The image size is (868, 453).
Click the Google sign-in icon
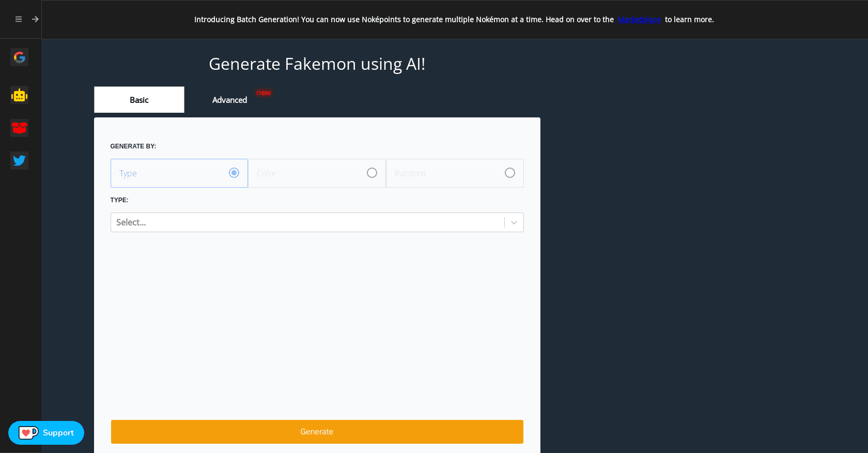tap(20, 57)
